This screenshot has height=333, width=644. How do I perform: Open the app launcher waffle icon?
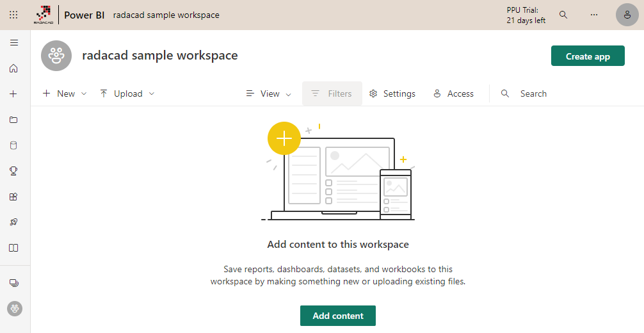pos(13,15)
